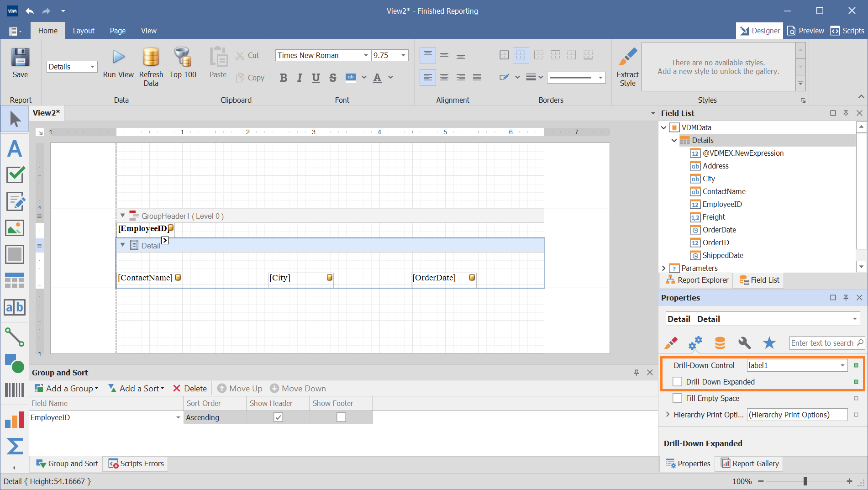
Task: Toggle strikethrough formatting
Action: [332, 78]
